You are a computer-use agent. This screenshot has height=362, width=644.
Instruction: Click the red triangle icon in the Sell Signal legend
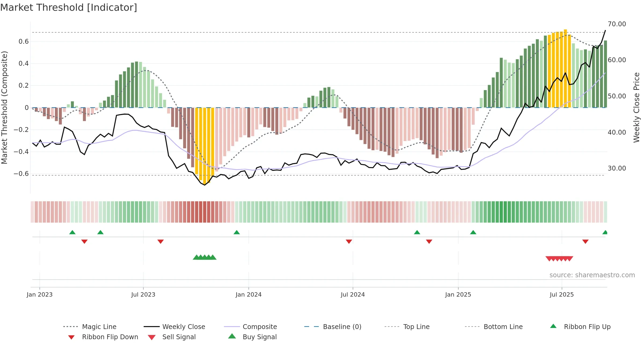(x=152, y=337)
